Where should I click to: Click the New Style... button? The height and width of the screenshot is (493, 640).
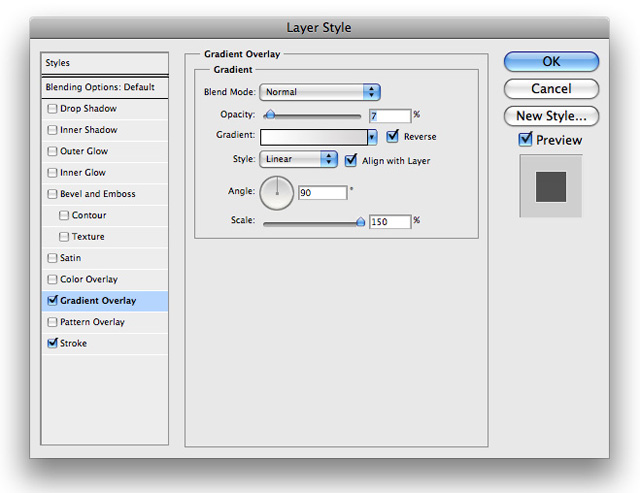(551, 116)
